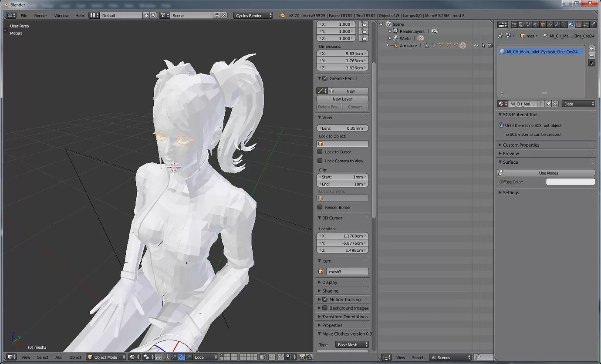Click the rotate manipulator icon
The height and width of the screenshot is (364, 601).
click(x=182, y=357)
